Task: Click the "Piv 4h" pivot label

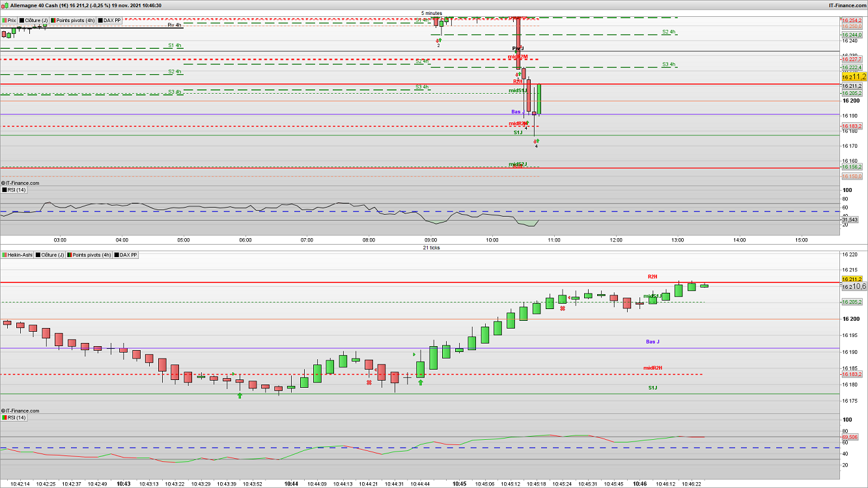Action: (175, 25)
